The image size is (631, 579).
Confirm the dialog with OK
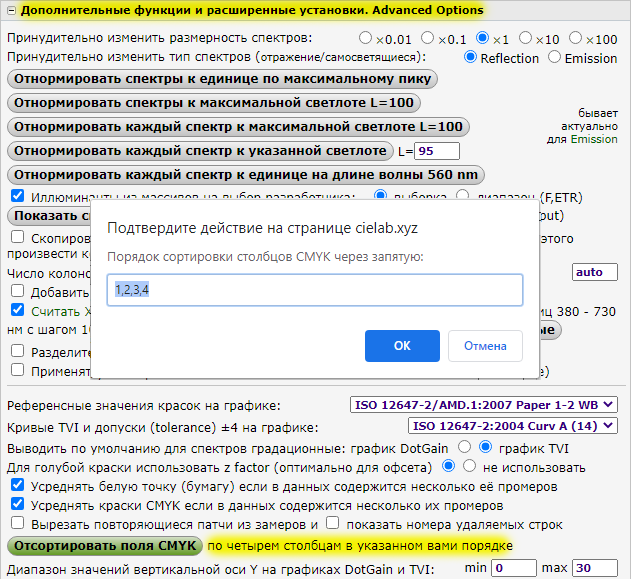[x=402, y=345]
